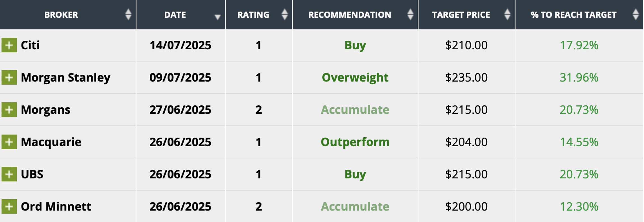Click the UBS $215.00 target price

(x=466, y=174)
